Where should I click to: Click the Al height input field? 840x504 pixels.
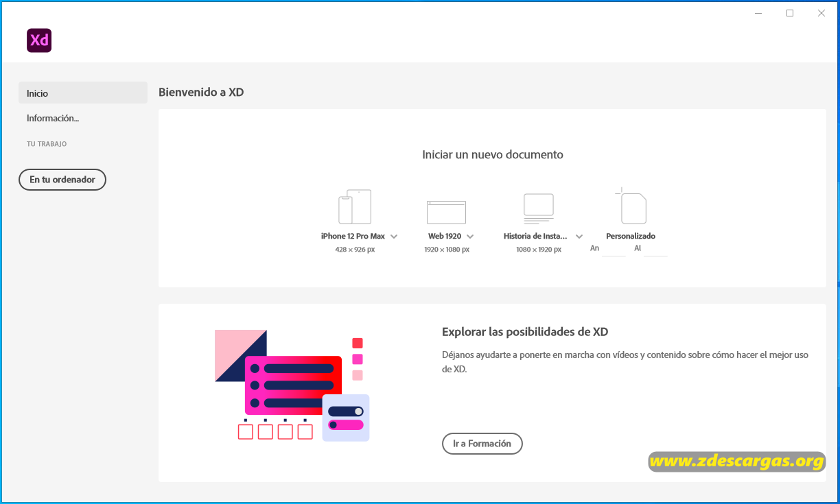[655, 249]
